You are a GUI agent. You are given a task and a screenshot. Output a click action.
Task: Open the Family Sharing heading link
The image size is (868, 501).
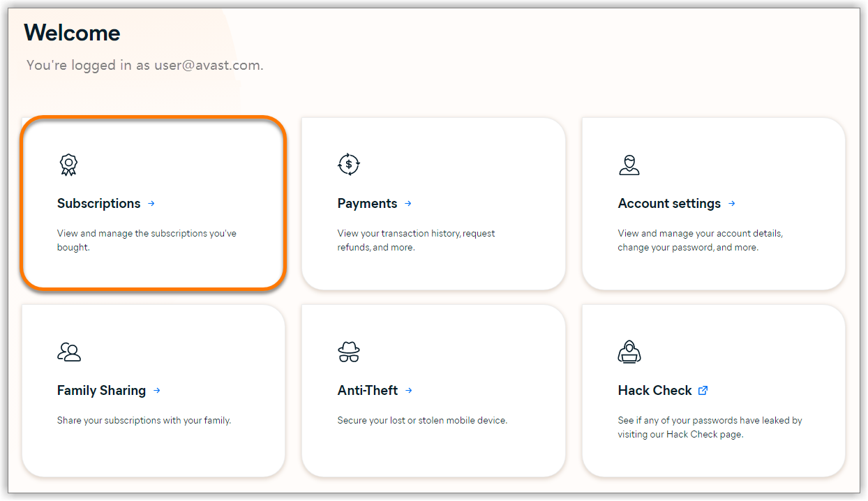pyautogui.click(x=102, y=391)
